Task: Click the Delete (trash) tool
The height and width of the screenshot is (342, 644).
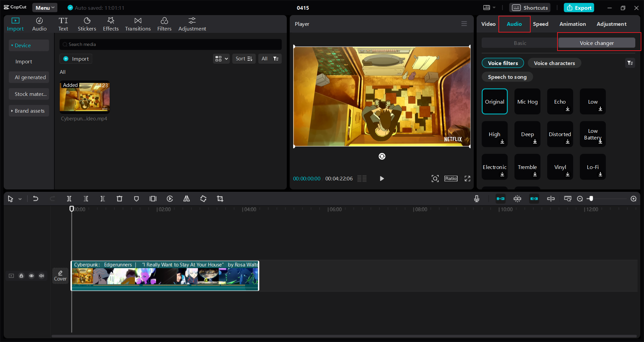Action: click(x=119, y=199)
